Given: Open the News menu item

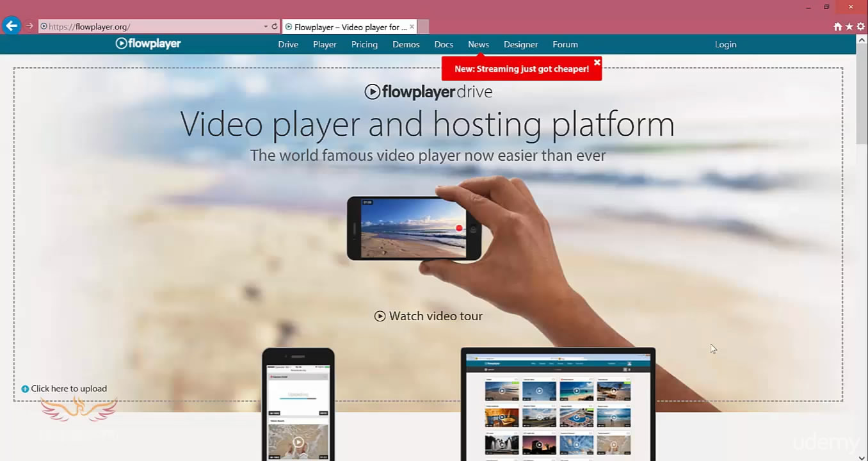Looking at the screenshot, I should (x=478, y=44).
